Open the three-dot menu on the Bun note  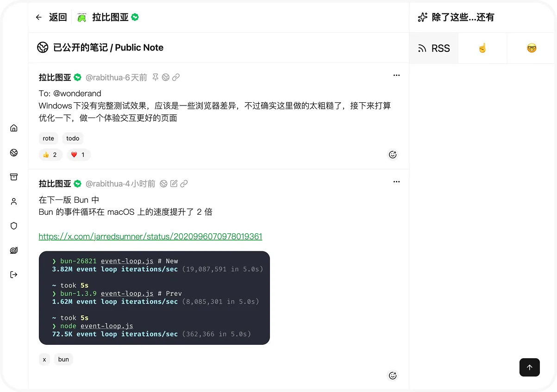[x=396, y=182]
